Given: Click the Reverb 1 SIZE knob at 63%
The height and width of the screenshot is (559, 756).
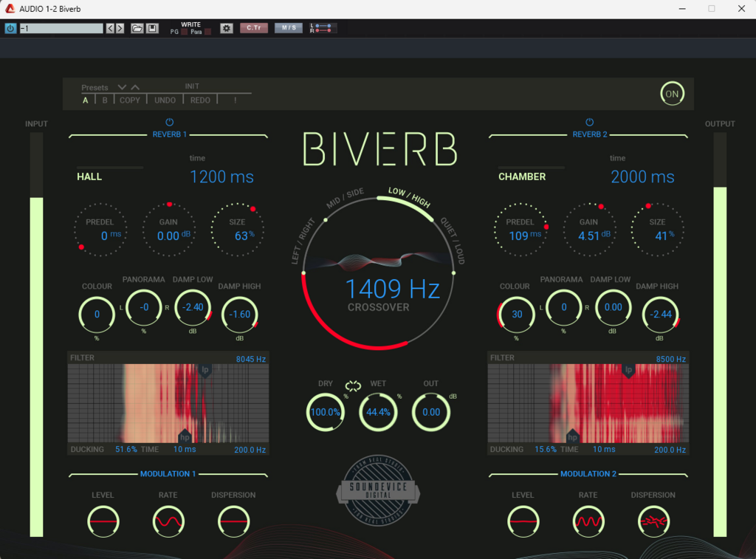Looking at the screenshot, I should (x=237, y=230).
